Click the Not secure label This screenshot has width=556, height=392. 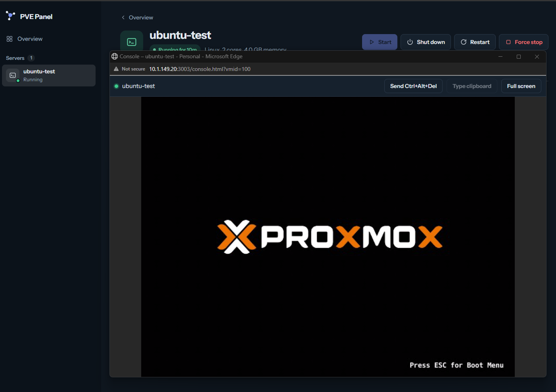[133, 69]
